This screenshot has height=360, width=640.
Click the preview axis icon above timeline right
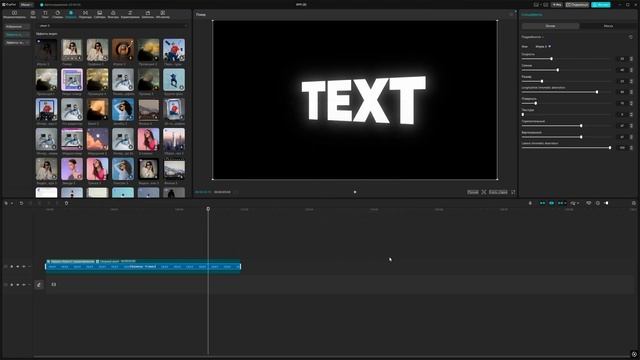[x=589, y=203]
